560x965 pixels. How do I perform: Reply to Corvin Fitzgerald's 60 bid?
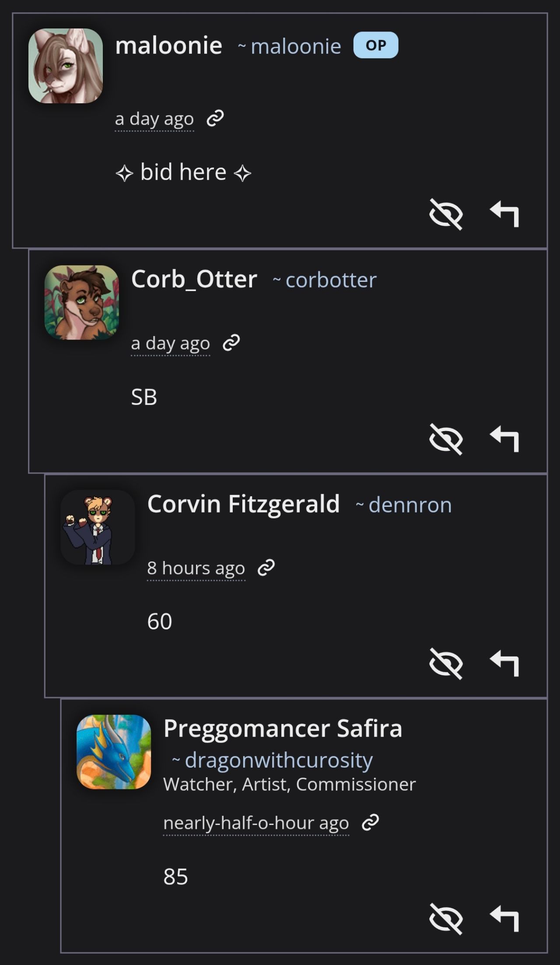click(x=504, y=663)
